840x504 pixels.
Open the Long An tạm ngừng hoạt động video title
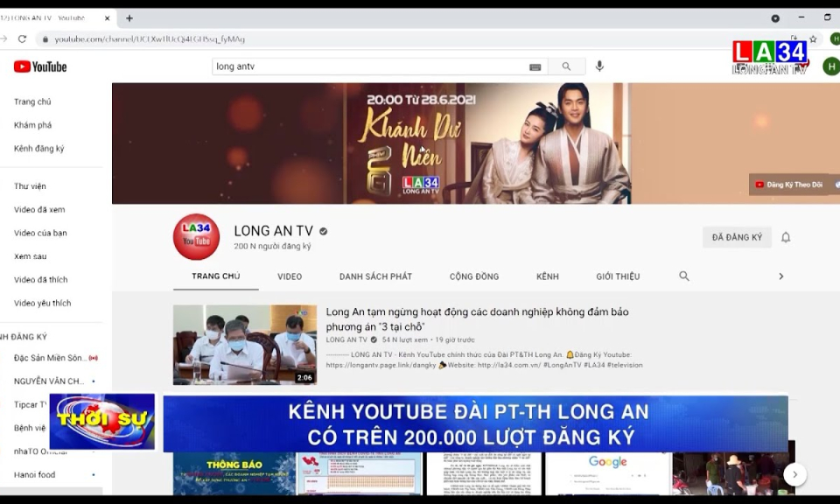coord(477,319)
